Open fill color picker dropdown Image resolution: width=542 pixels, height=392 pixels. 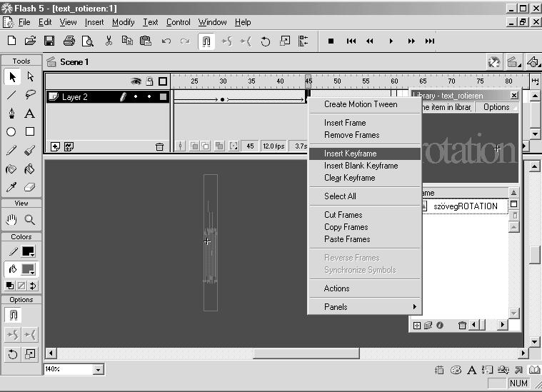pos(29,269)
